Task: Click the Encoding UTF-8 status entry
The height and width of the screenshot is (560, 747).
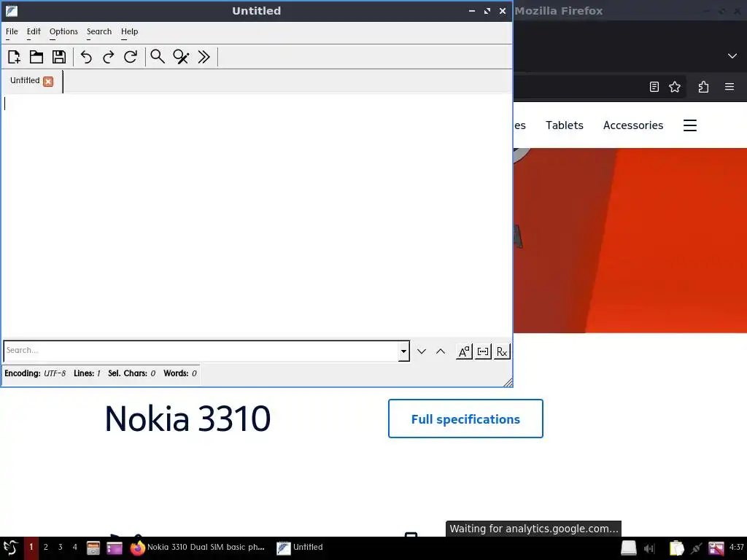Action: [x=35, y=373]
